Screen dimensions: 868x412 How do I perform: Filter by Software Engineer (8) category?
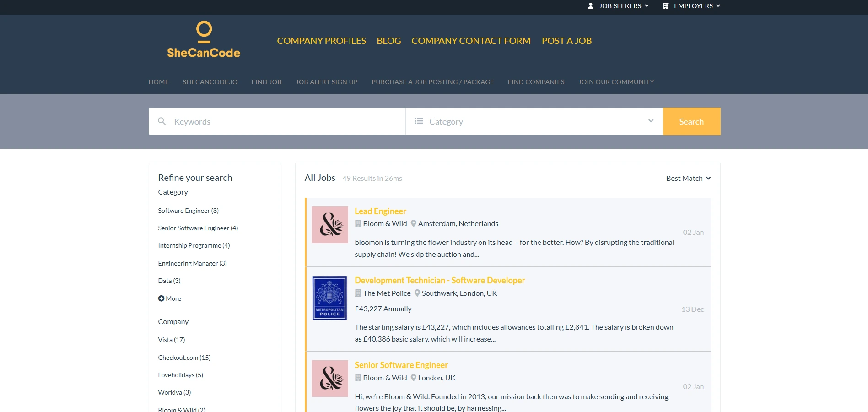point(189,211)
